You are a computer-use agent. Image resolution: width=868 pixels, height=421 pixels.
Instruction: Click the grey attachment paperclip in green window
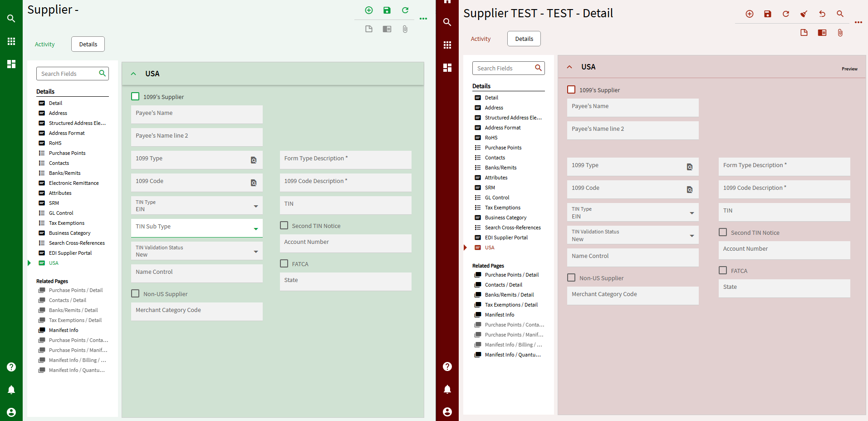[405, 29]
